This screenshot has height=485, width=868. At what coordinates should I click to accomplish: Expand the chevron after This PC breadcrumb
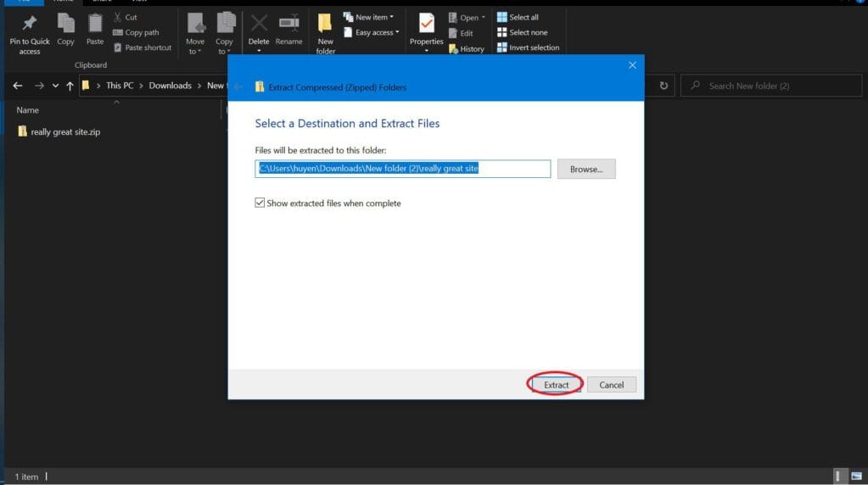click(x=141, y=86)
